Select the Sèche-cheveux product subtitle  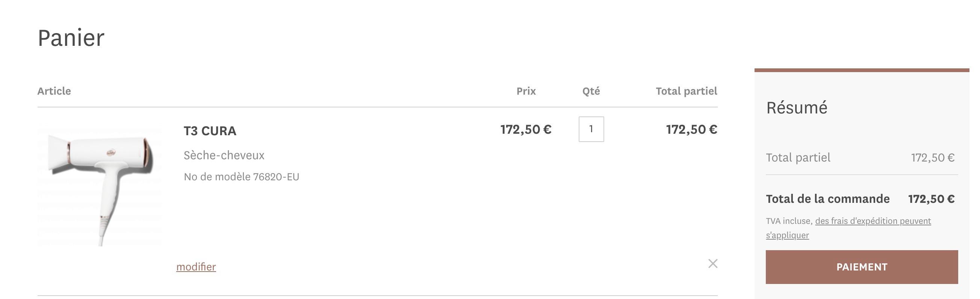pos(224,155)
